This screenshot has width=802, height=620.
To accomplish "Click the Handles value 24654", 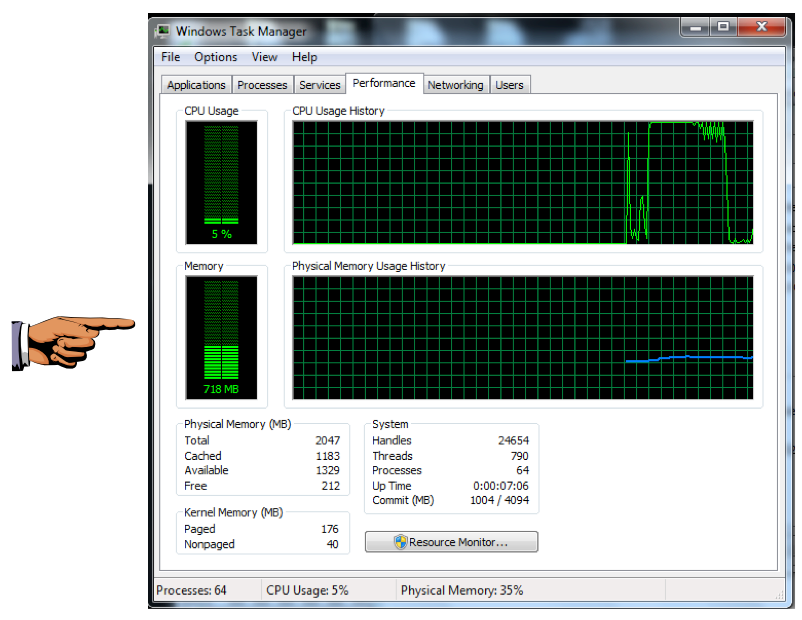I will pyautogui.click(x=514, y=440).
